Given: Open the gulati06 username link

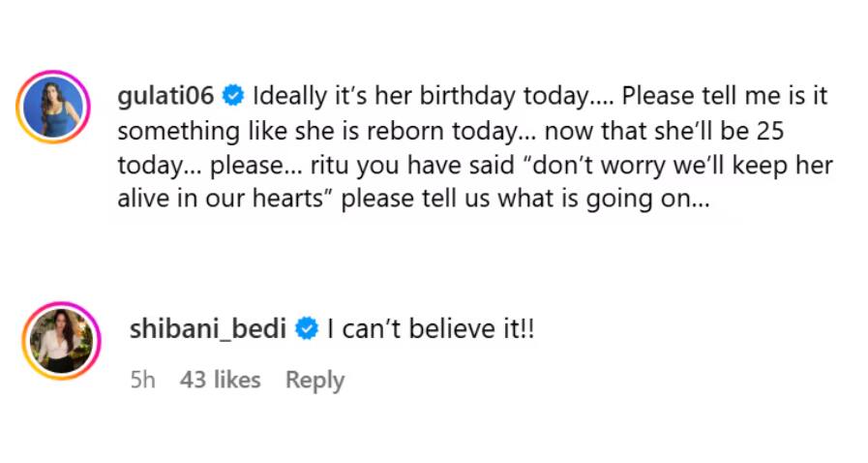Looking at the screenshot, I should click(x=165, y=97).
